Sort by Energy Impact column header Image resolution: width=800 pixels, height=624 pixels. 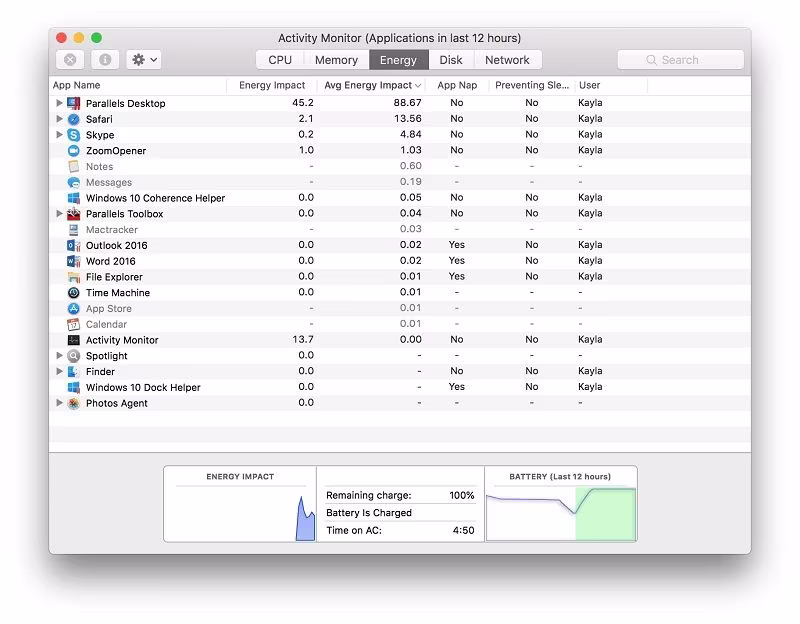click(x=272, y=85)
